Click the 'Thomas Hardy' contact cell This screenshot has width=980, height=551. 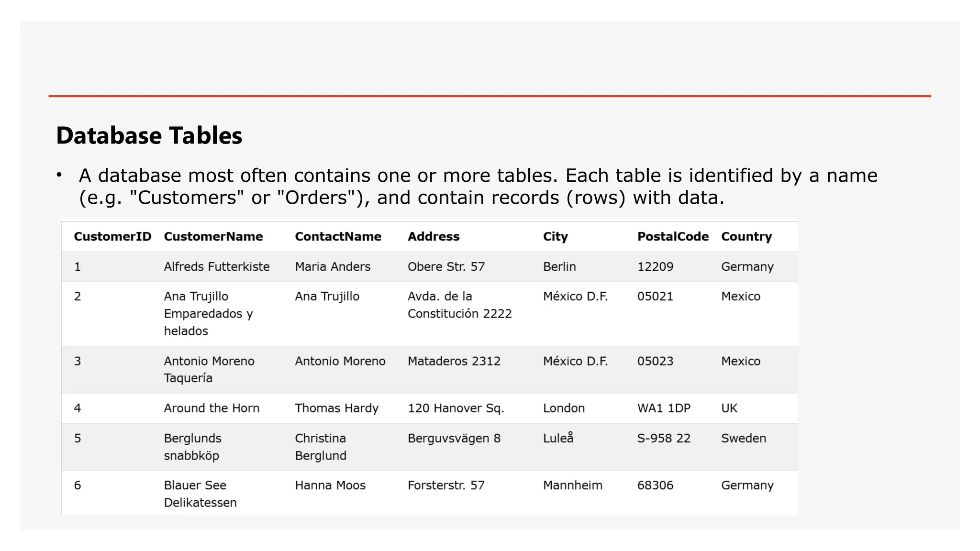point(336,408)
